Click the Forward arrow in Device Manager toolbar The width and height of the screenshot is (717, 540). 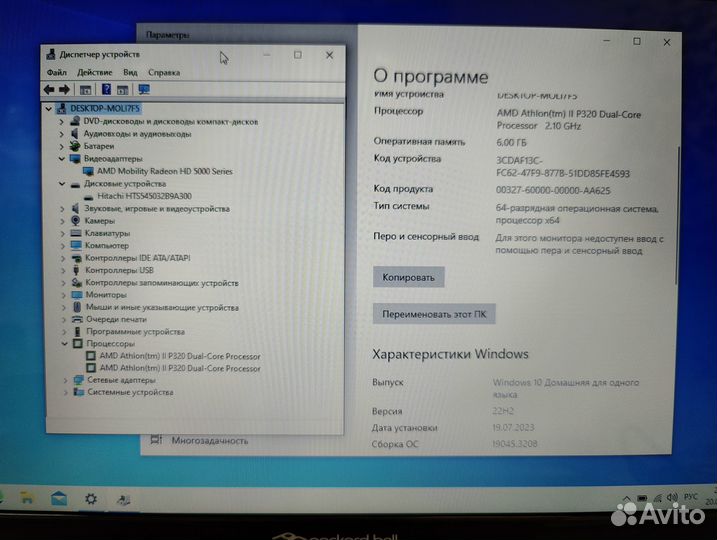[x=64, y=90]
